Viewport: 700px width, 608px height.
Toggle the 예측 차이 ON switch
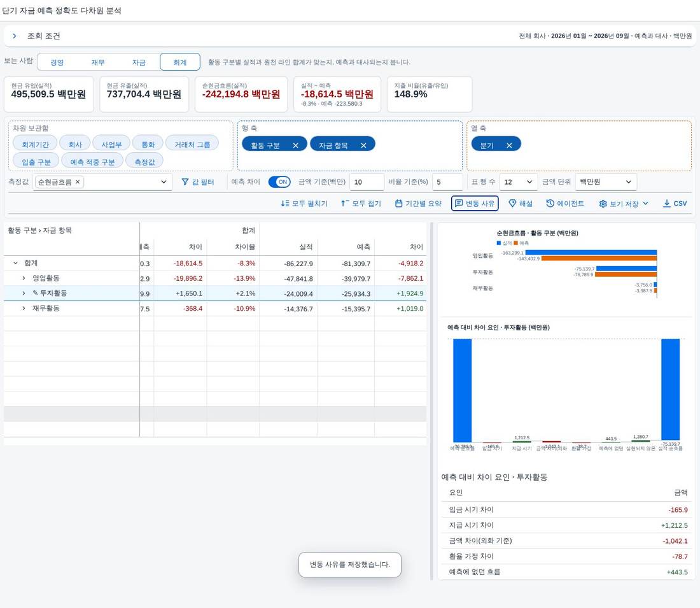279,182
